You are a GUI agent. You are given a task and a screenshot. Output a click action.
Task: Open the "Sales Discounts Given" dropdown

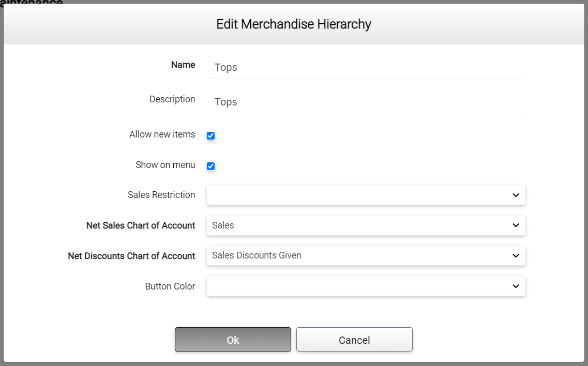[x=357, y=256]
